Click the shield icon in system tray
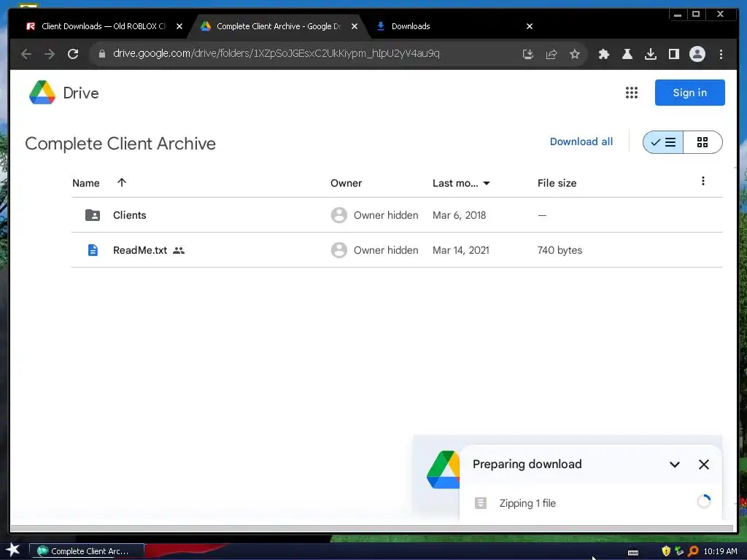The width and height of the screenshot is (747, 560). coord(666,551)
